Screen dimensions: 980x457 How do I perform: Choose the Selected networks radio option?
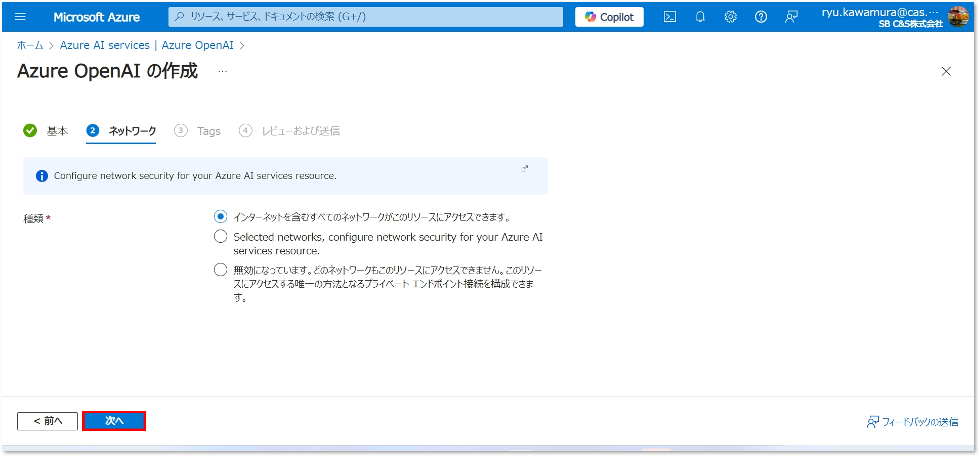220,236
